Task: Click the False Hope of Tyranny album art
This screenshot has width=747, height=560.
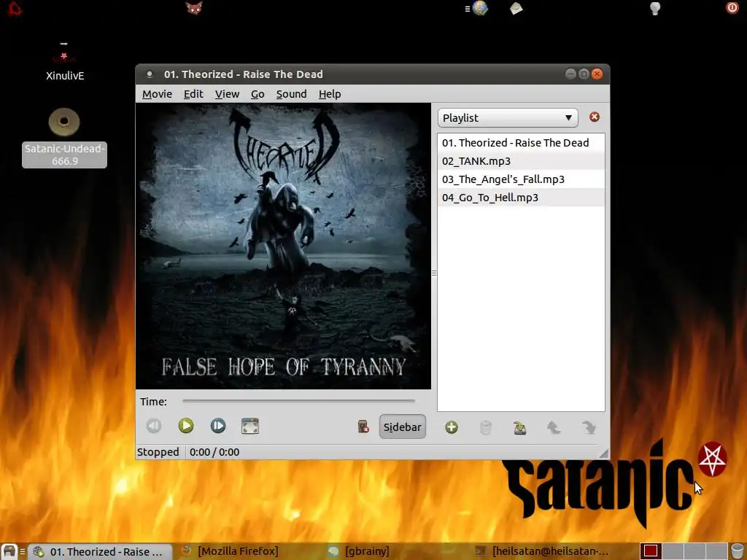Action: click(284, 246)
